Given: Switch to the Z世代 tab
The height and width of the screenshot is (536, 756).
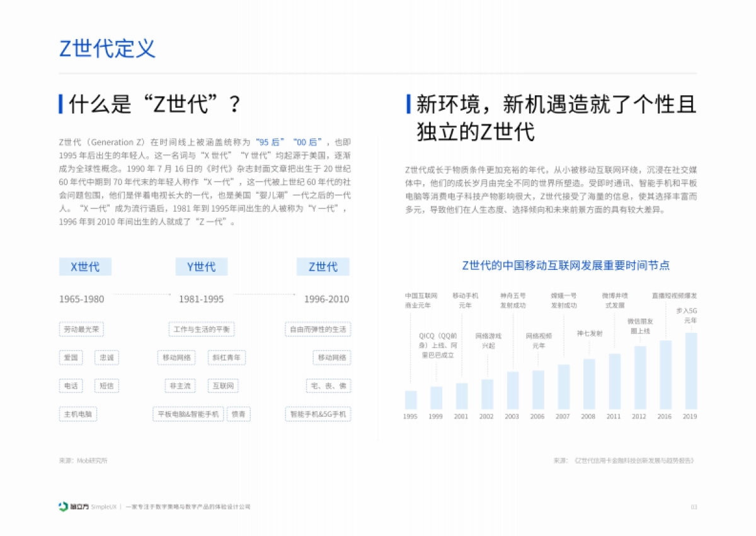Looking at the screenshot, I should (x=323, y=267).
